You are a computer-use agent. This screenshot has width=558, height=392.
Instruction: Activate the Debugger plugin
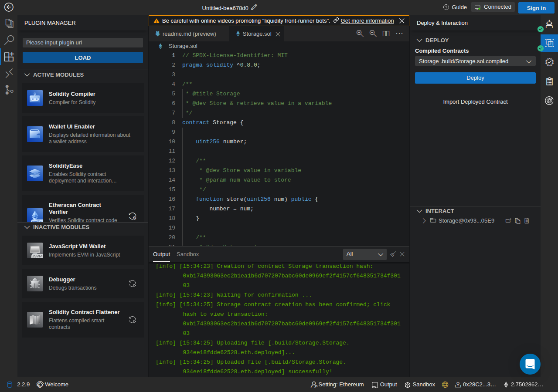click(x=133, y=284)
